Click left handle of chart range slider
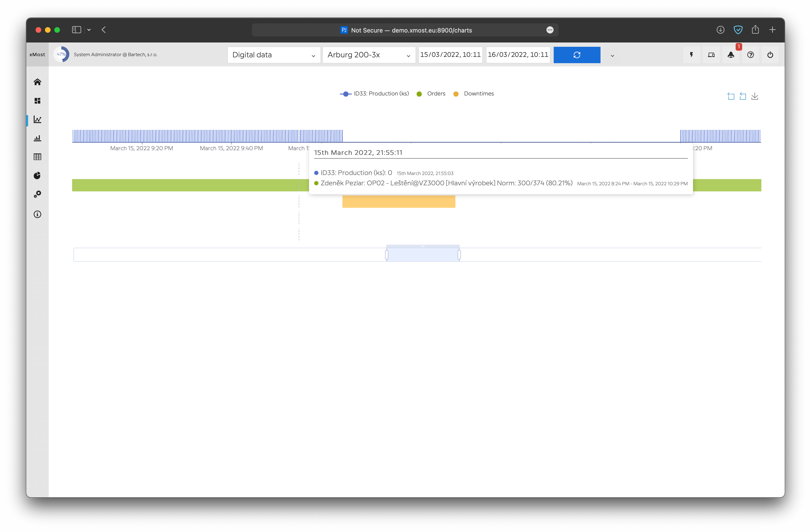 click(x=386, y=255)
